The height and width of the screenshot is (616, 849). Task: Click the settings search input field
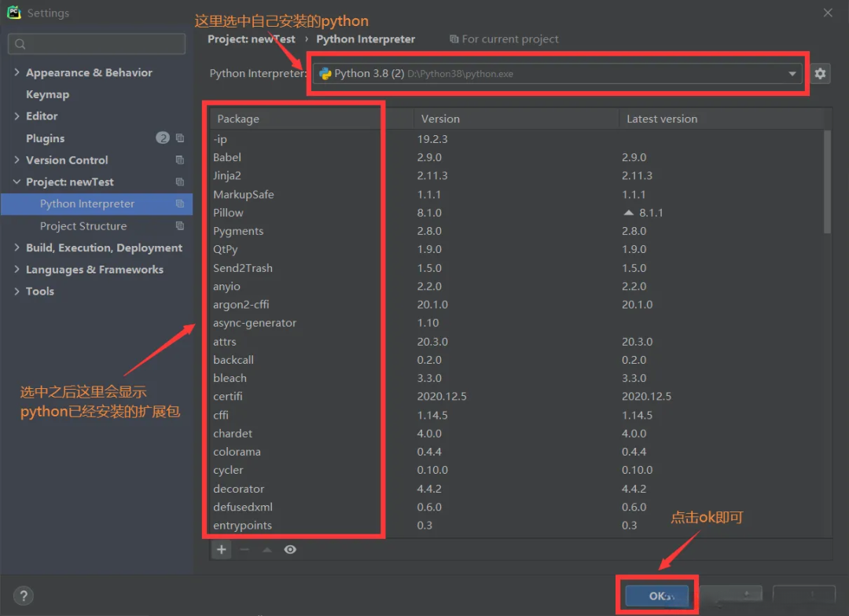click(x=97, y=44)
